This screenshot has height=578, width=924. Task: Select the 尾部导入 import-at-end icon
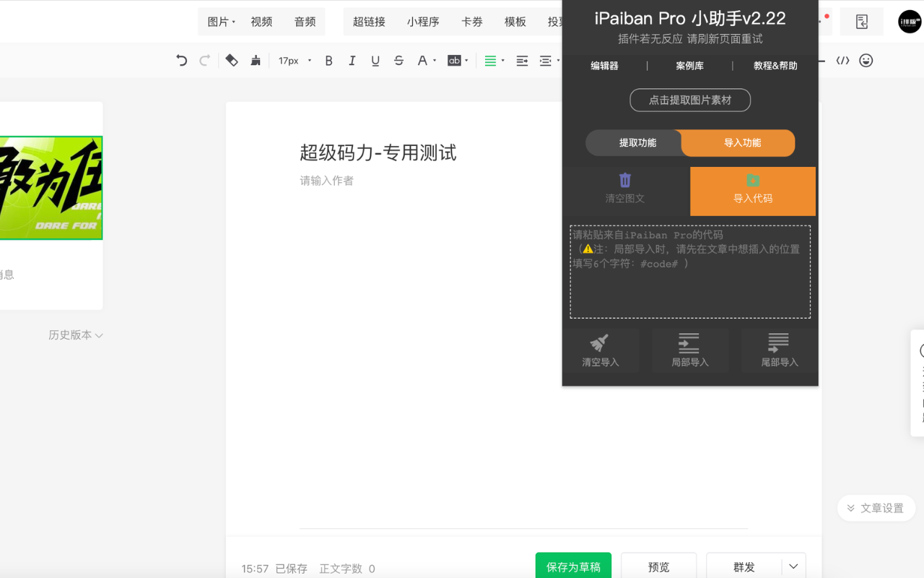click(x=780, y=350)
